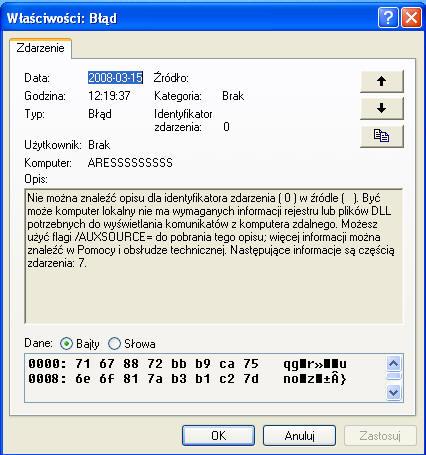Click the hex data row 0000
426x455 pixels.
click(x=187, y=364)
